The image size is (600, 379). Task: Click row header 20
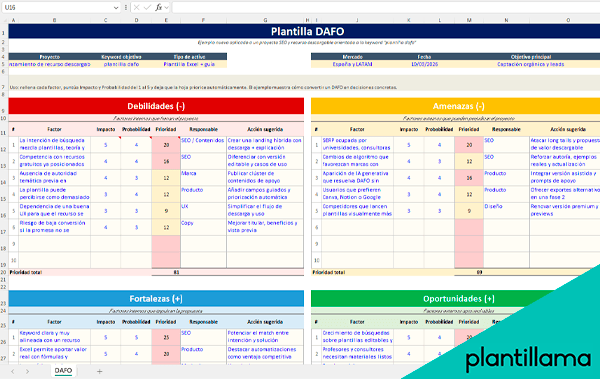pos(3,272)
